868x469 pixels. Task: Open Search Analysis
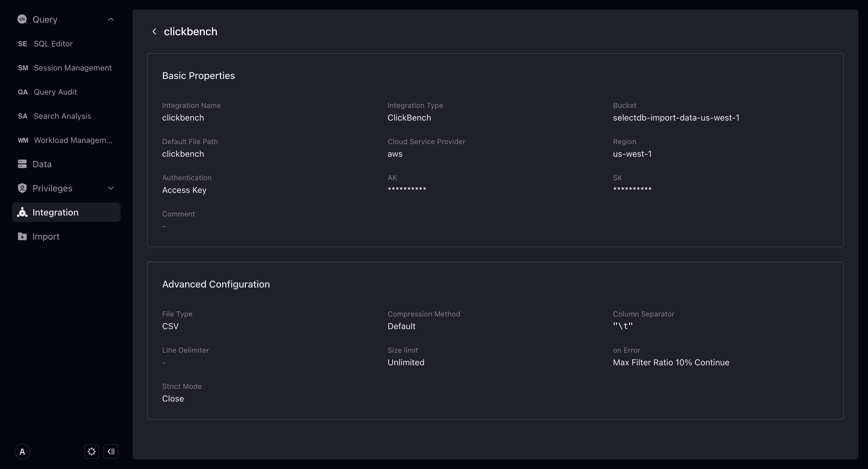(x=62, y=116)
